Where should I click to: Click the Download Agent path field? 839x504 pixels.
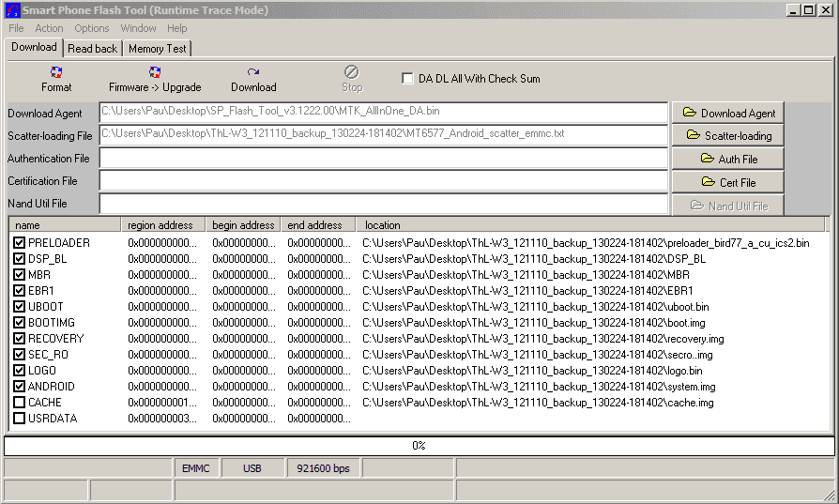pyautogui.click(x=384, y=113)
